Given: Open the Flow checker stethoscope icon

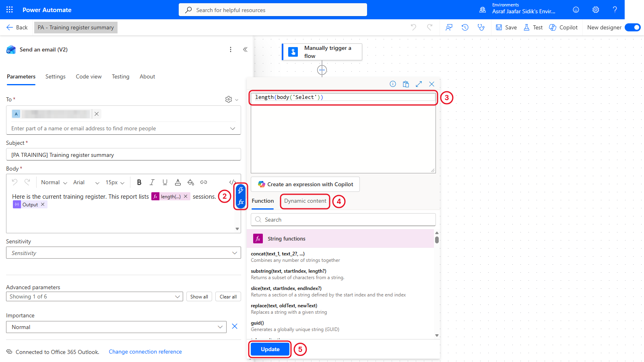Looking at the screenshot, I should point(481,27).
